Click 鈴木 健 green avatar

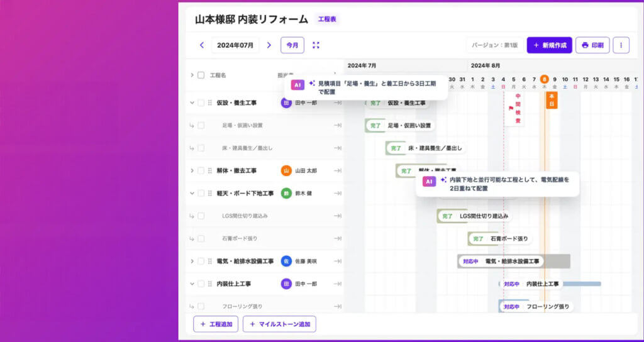286,193
